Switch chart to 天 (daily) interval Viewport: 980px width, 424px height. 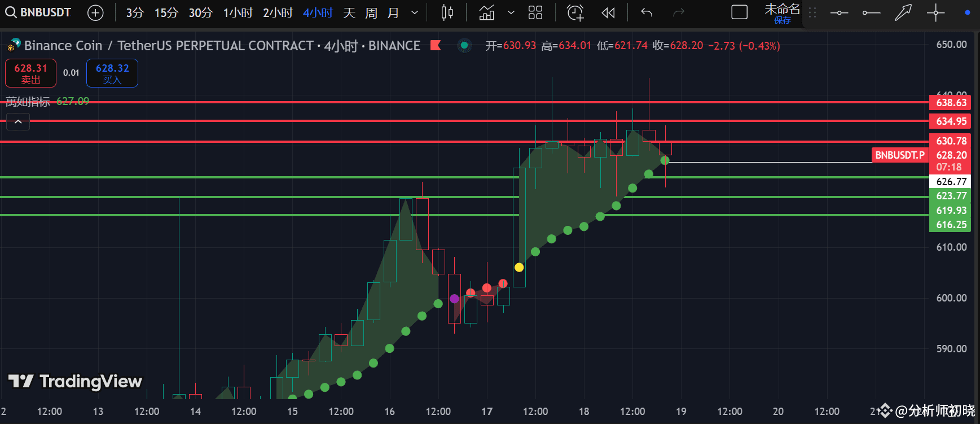349,12
